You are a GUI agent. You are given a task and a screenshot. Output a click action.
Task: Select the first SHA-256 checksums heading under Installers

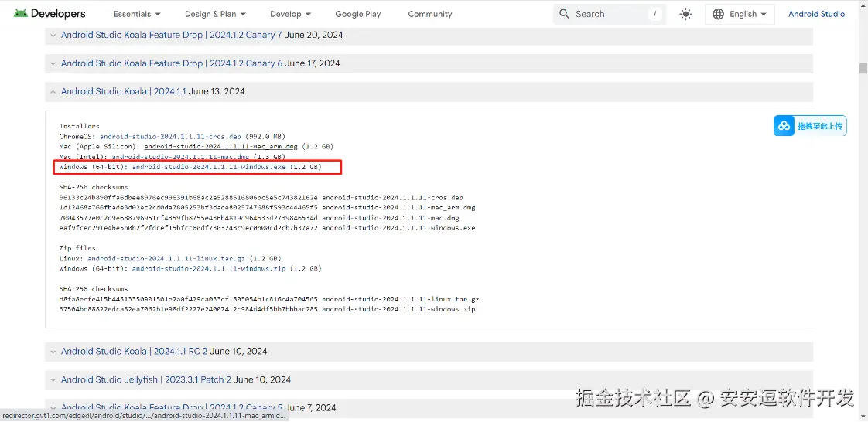pos(94,188)
